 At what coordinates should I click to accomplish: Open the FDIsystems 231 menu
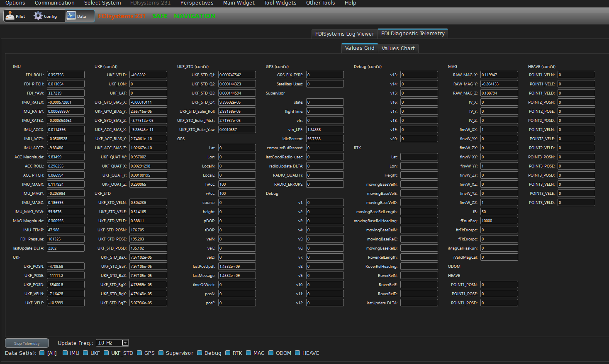[x=151, y=3]
